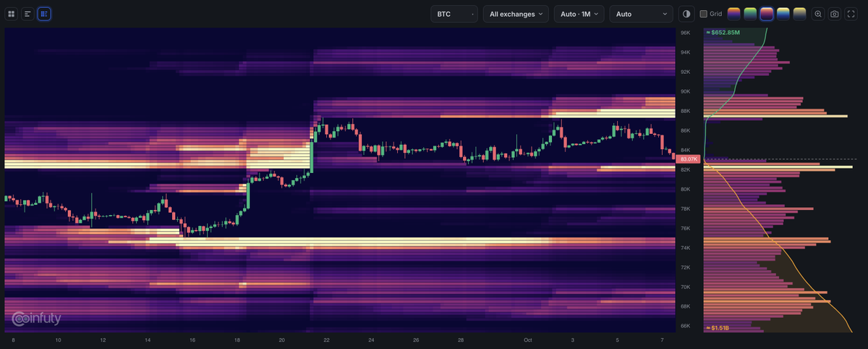Open the BTC symbol selector
The image size is (868, 349).
[x=454, y=14]
